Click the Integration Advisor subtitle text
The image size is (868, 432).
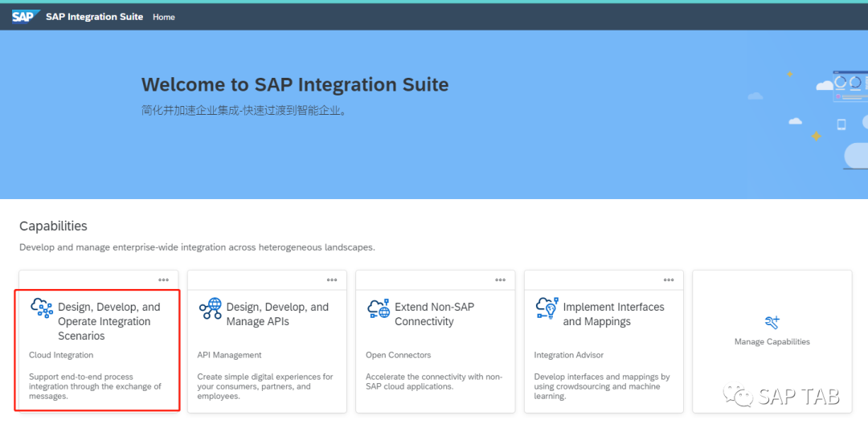click(x=568, y=355)
